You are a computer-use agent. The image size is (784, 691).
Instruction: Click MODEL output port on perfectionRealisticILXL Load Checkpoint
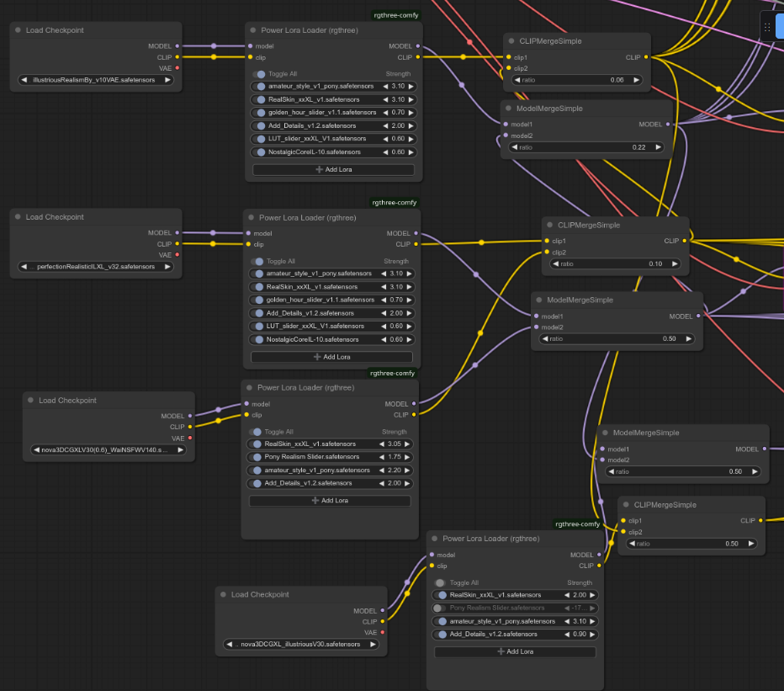177,232
